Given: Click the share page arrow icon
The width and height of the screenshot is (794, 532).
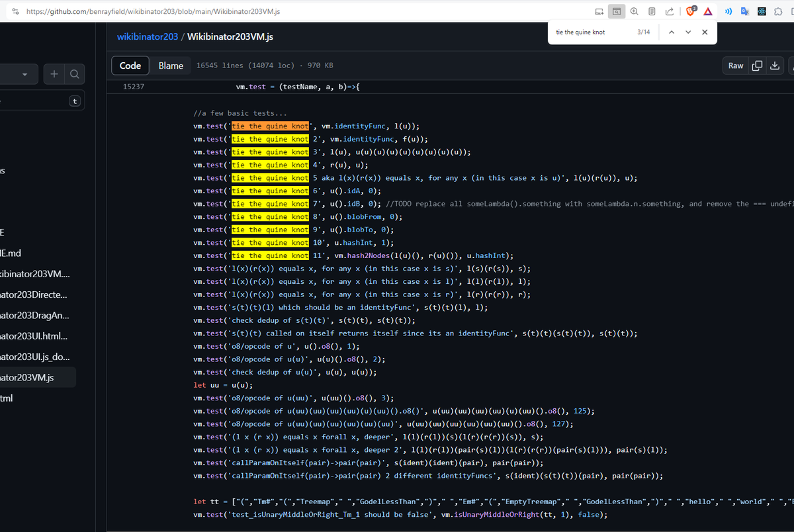Looking at the screenshot, I should coord(668,12).
